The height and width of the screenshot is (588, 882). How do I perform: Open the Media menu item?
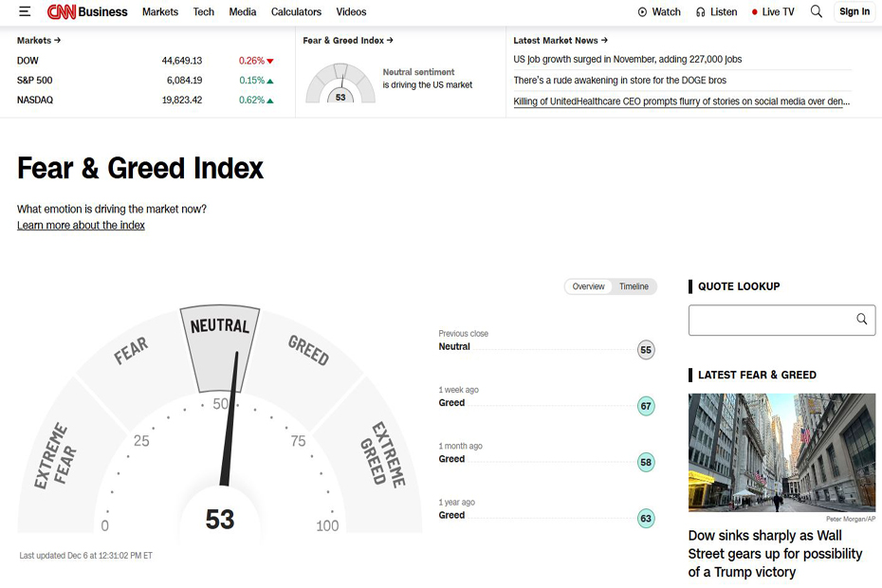pos(243,11)
